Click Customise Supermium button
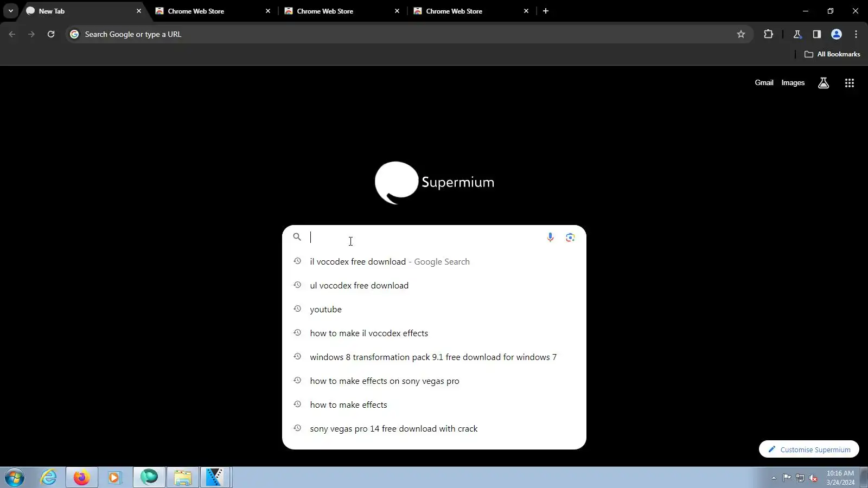Viewport: 868px width, 488px height. [809, 450]
